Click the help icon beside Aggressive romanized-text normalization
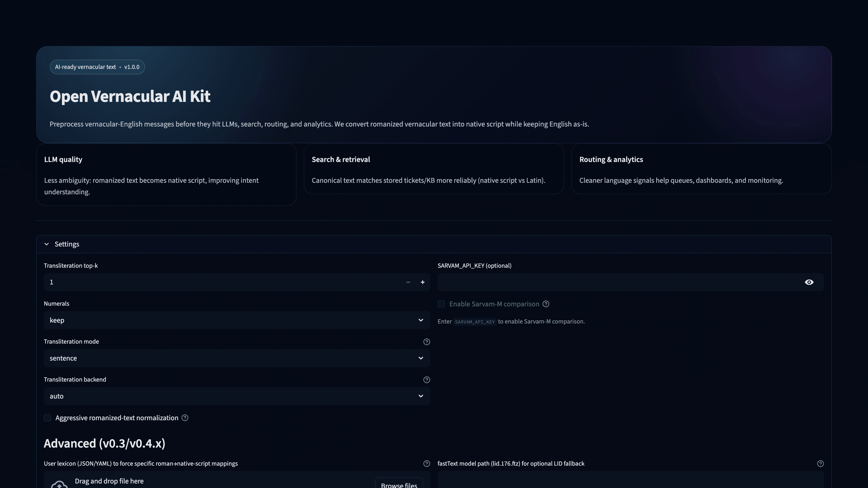 tap(185, 418)
